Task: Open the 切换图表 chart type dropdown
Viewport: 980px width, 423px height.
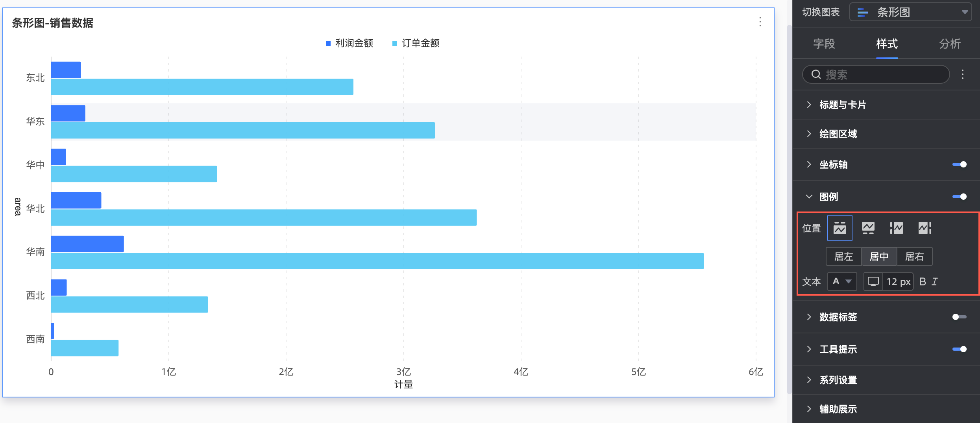Action: pyautogui.click(x=910, y=12)
